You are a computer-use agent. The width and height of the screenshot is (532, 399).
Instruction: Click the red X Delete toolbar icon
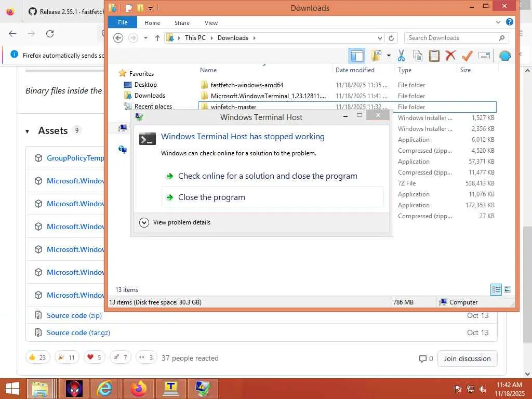pyautogui.click(x=450, y=55)
